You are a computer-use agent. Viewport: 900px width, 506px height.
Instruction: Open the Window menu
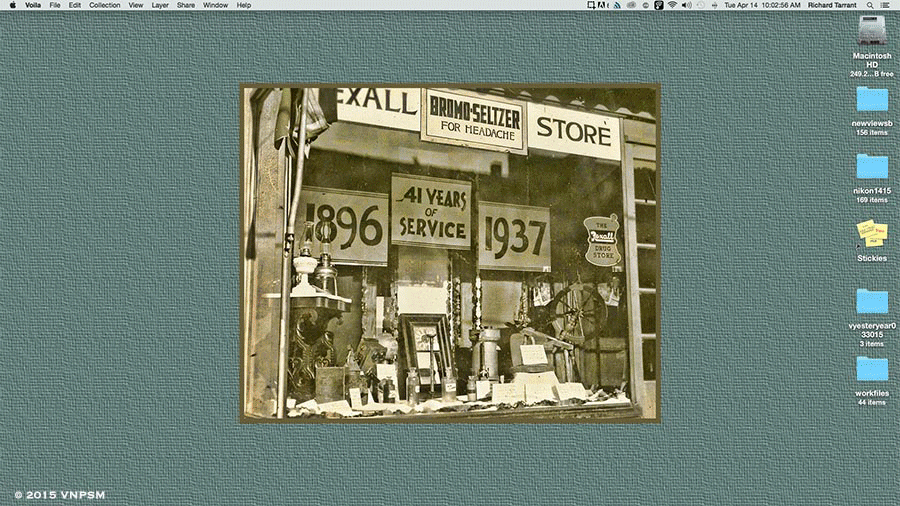point(215,5)
